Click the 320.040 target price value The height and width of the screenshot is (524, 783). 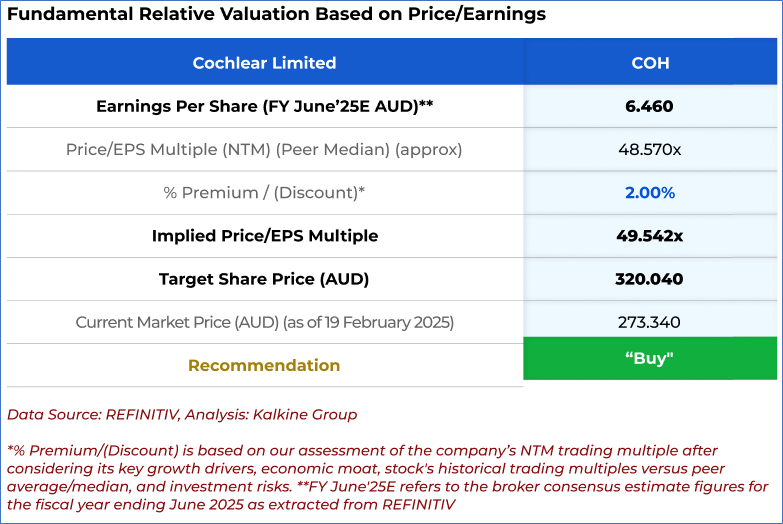pos(649,279)
